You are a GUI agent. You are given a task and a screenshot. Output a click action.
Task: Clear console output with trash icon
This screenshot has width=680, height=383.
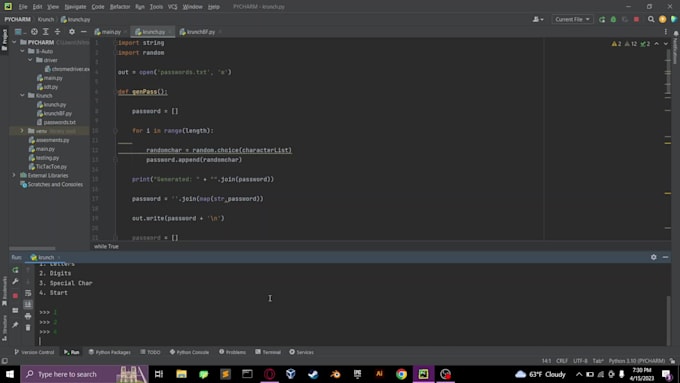pos(28,327)
